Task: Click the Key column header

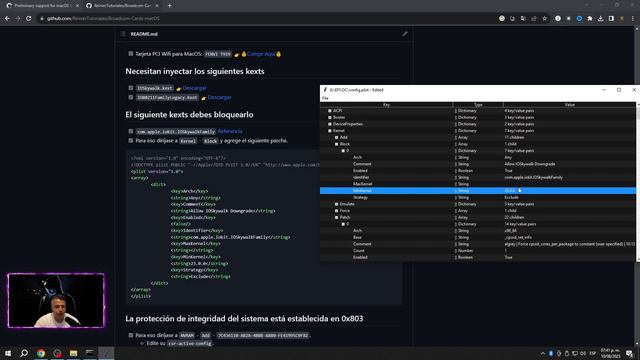Action: [386, 105]
